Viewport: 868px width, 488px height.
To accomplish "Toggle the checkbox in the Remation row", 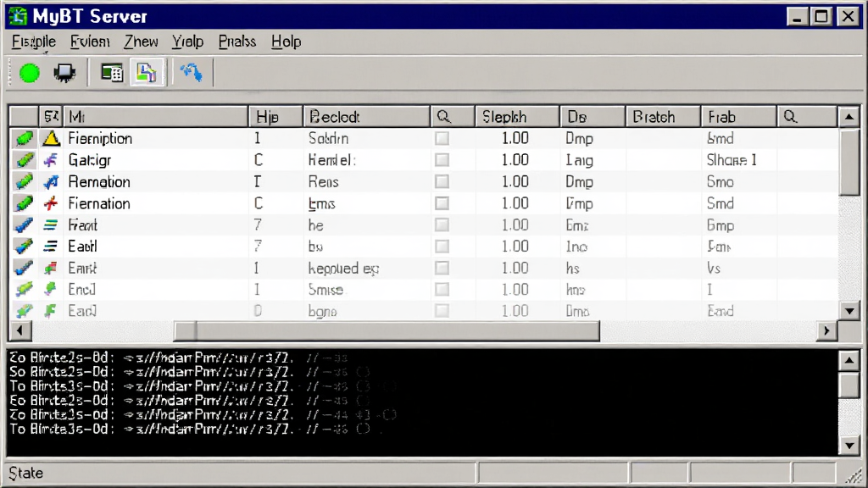I will [442, 181].
